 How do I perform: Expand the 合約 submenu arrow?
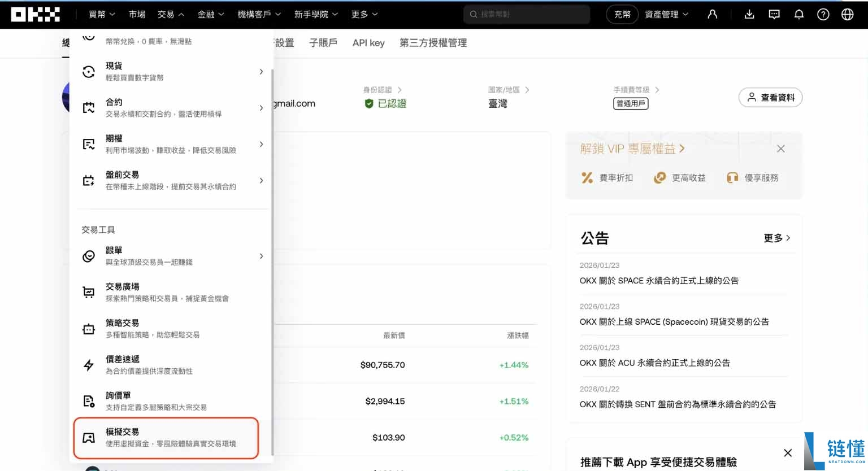click(x=261, y=108)
